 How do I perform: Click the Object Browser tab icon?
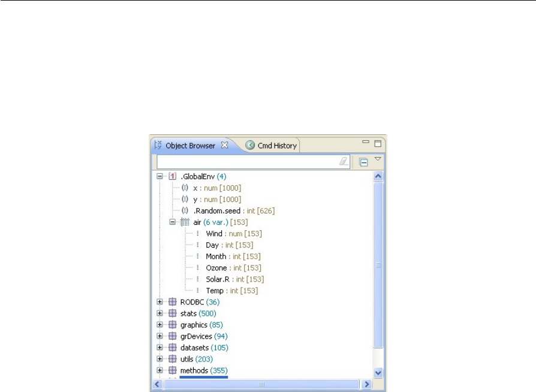click(x=158, y=144)
